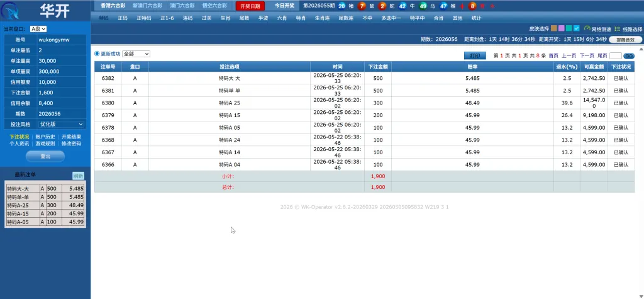
Task: Click the page number input field
Action: pos(615,56)
